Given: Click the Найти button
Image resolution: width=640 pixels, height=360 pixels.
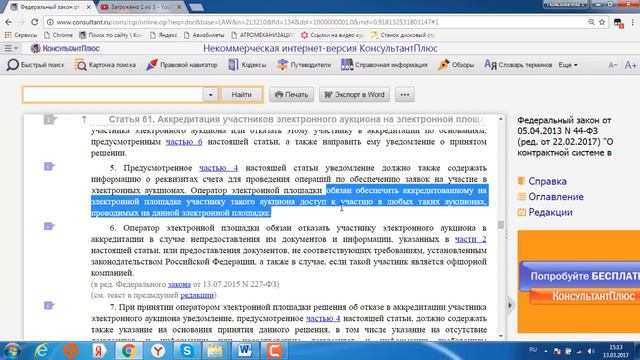Looking at the screenshot, I should [242, 95].
